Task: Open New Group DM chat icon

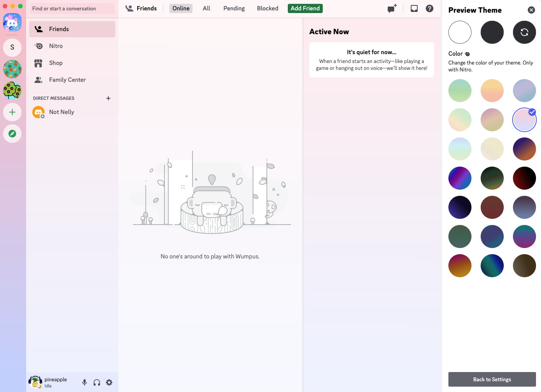Action: coord(392,8)
